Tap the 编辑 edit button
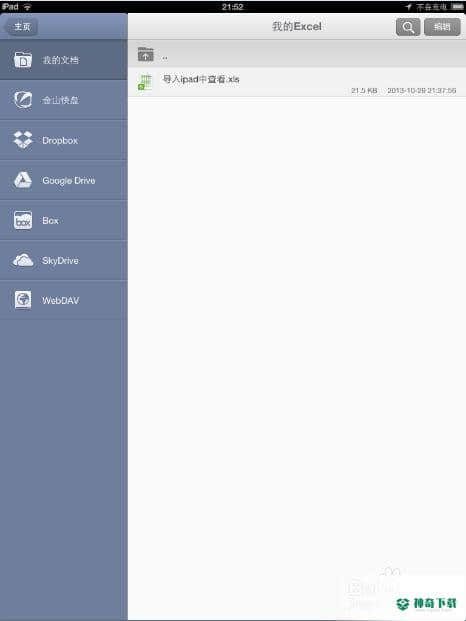The image size is (466, 621). pyautogui.click(x=442, y=27)
